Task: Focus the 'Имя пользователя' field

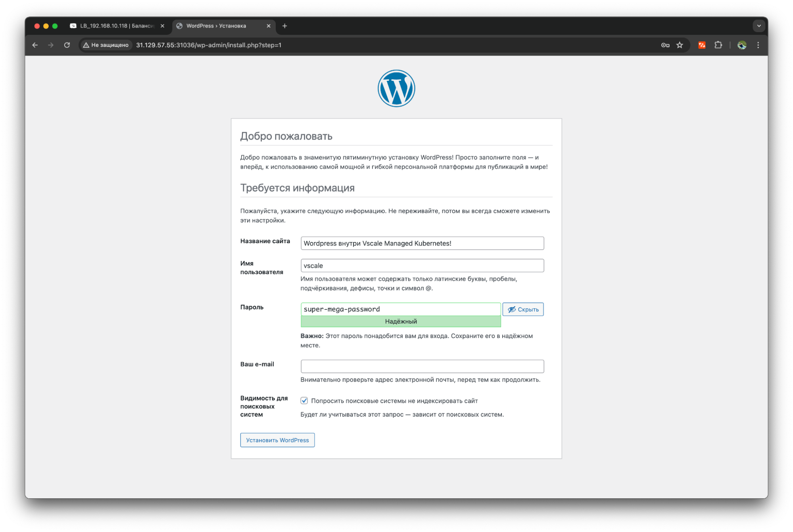Action: click(422, 265)
